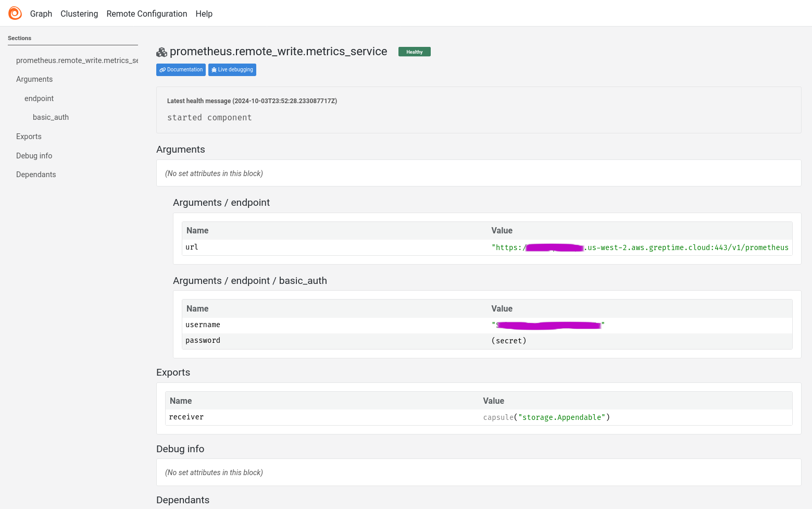Viewport: 812px width, 509px height.
Task: Click the username name cell
Action: coord(203,325)
